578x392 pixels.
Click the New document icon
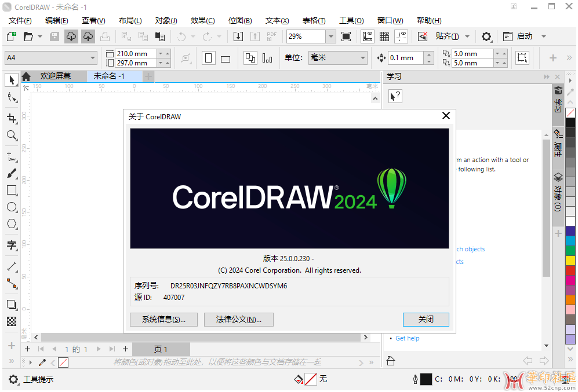click(12, 36)
